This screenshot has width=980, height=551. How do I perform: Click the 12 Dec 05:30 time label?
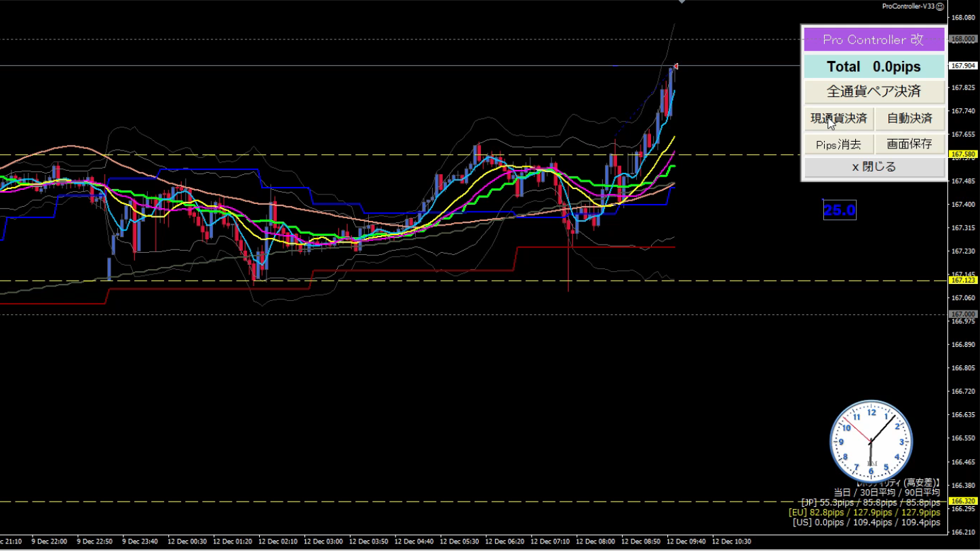(x=459, y=542)
